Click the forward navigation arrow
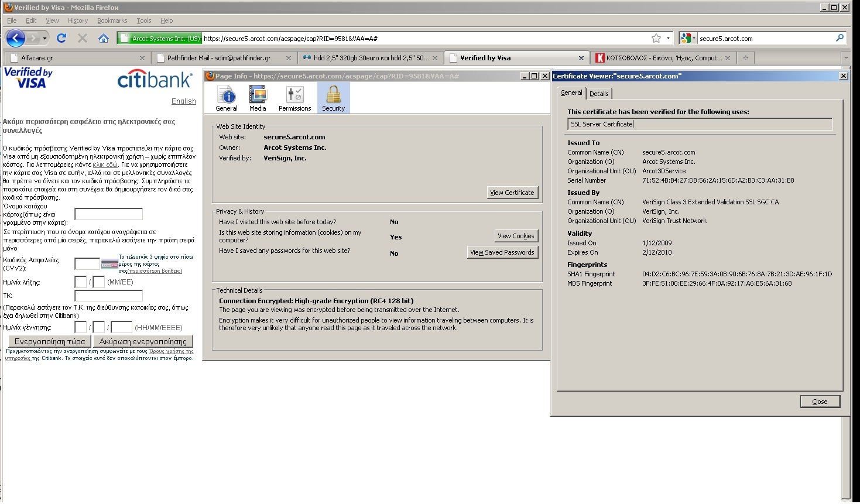This screenshot has height=504, width=860. [33, 39]
